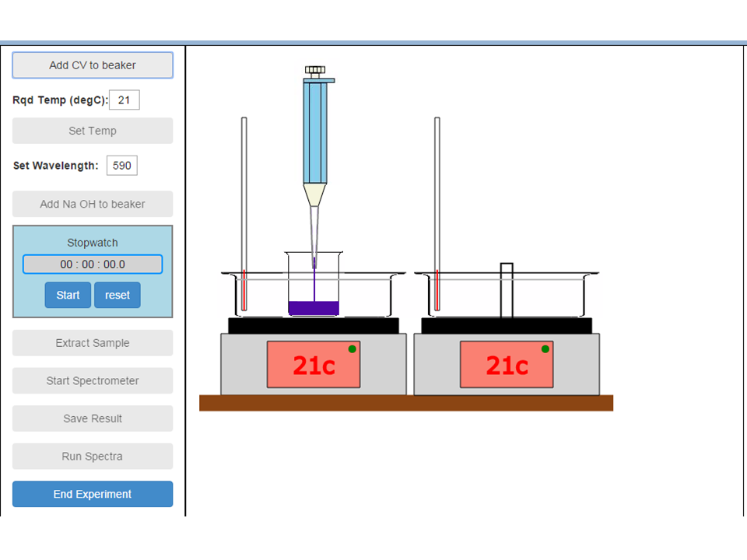Click the cuvette in right water bath
The width and height of the screenshot is (747, 560).
(507, 290)
